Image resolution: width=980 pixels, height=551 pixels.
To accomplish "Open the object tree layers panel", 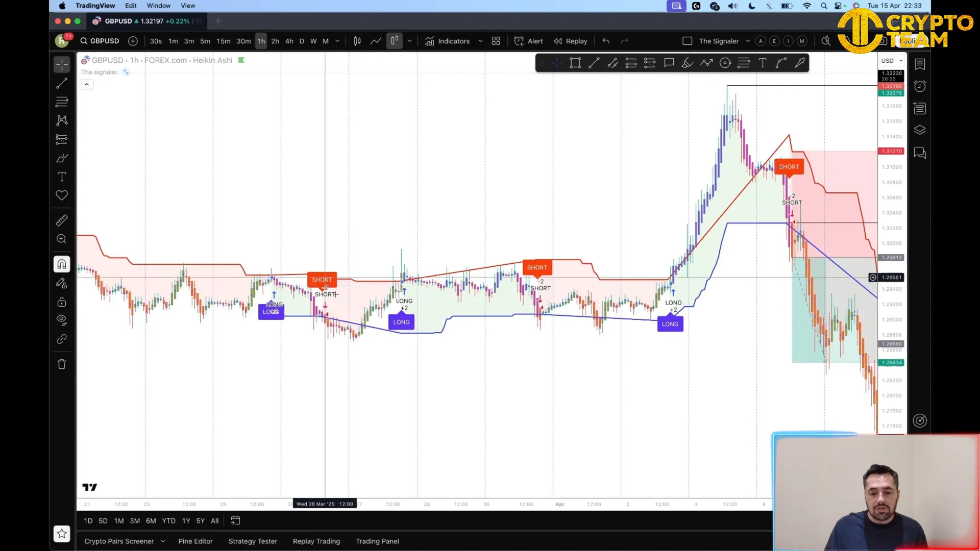I will click(x=920, y=130).
